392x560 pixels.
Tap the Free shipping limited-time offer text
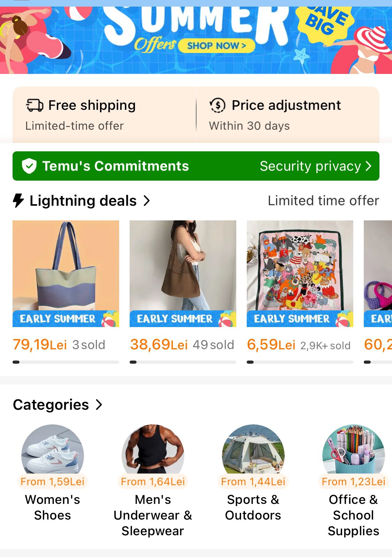pos(75,126)
